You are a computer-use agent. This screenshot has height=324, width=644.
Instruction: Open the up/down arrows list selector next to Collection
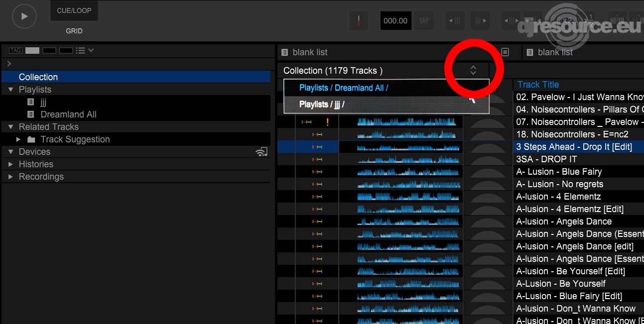tap(473, 70)
